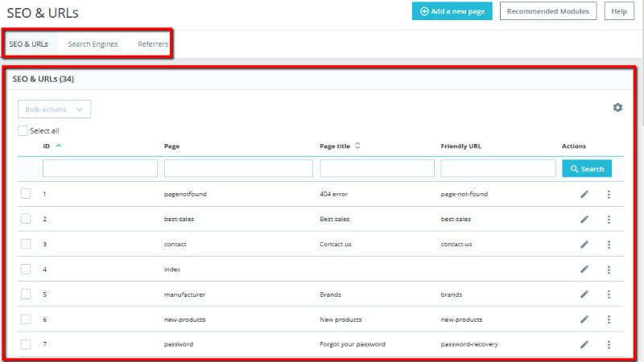Click 'Forgot your password' title cell
This screenshot has height=362, width=644.
tap(353, 344)
